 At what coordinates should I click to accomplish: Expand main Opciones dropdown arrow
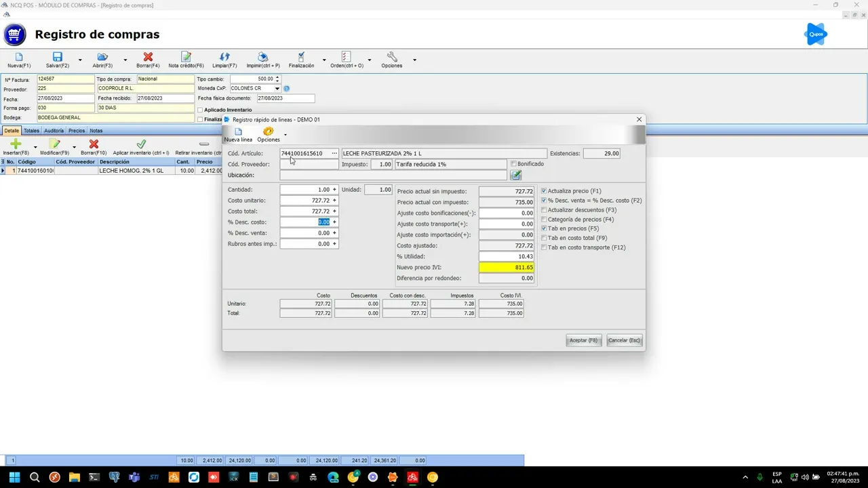point(414,60)
